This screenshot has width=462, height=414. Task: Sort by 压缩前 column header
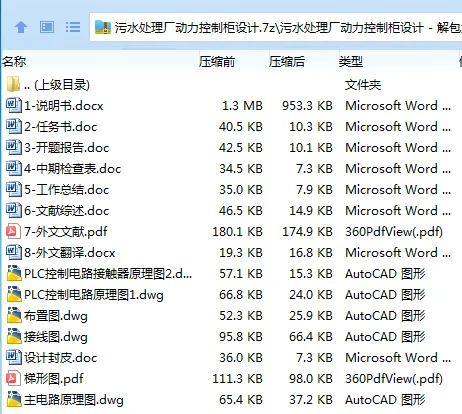217,61
